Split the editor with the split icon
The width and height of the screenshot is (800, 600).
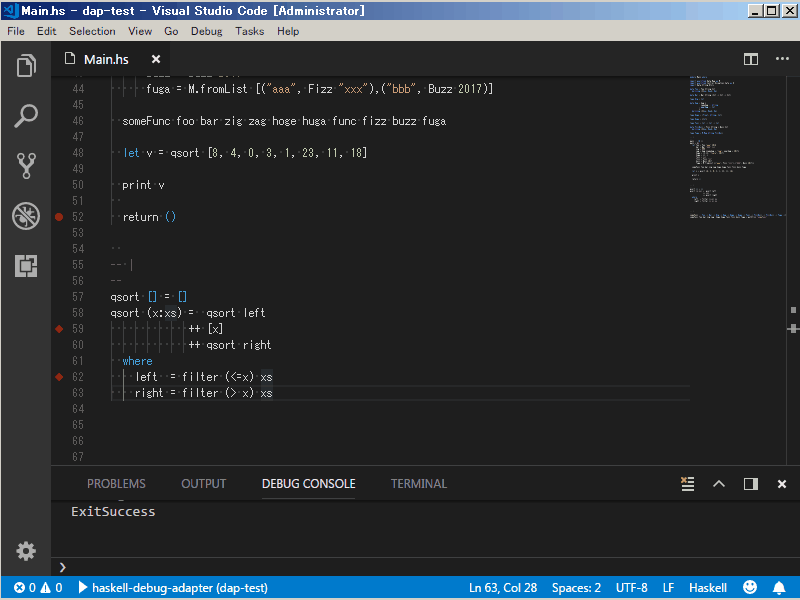pyautogui.click(x=750, y=59)
